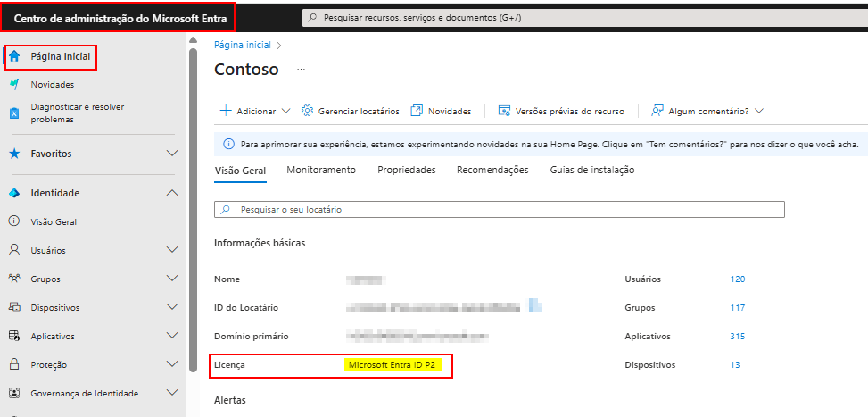
Task: Click the Centro de administração do Microsoft Entra title
Action: point(120,18)
